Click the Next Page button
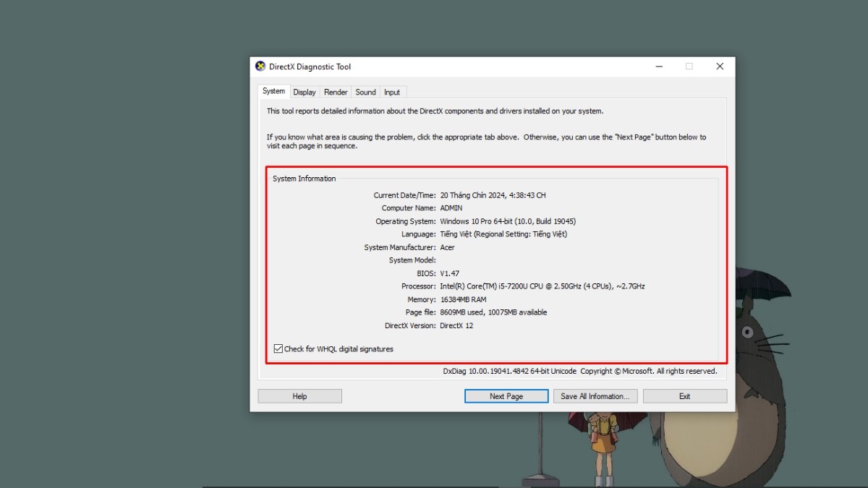868x488 pixels. (506, 396)
